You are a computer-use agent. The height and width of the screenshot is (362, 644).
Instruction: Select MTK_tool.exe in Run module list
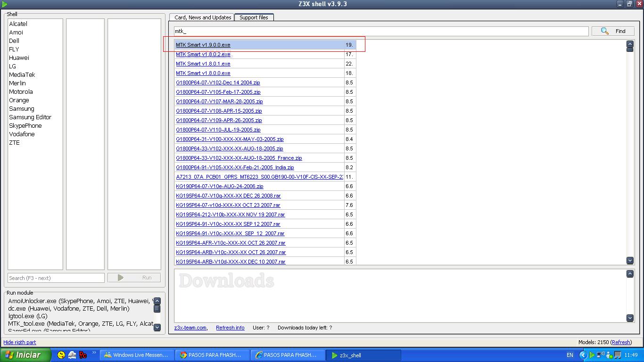pos(80,323)
